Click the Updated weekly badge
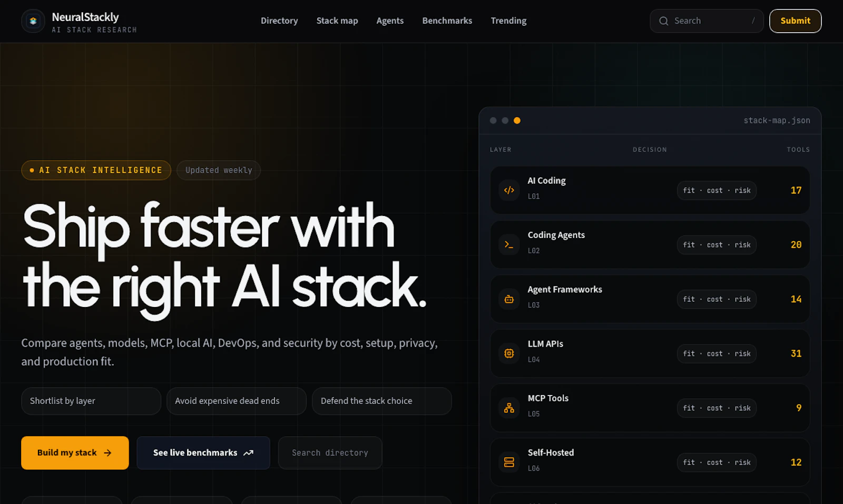Screen dimensions: 843x504 pyautogui.click(x=219, y=170)
